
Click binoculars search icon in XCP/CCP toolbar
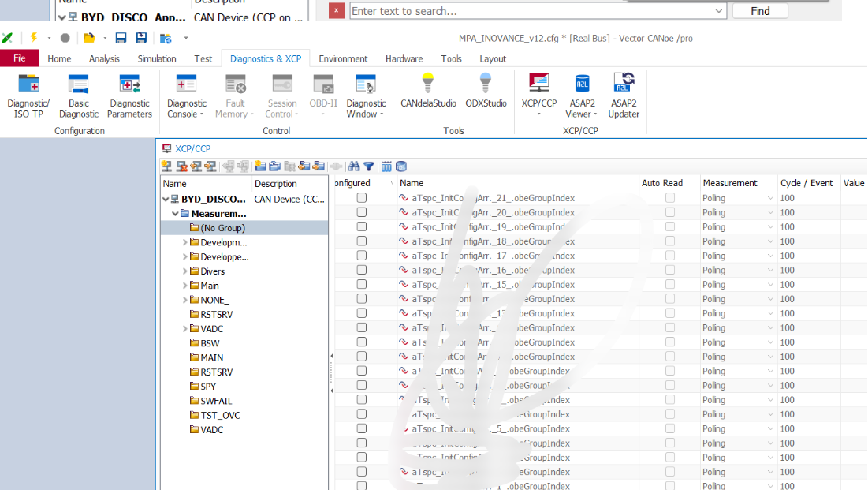coord(354,166)
